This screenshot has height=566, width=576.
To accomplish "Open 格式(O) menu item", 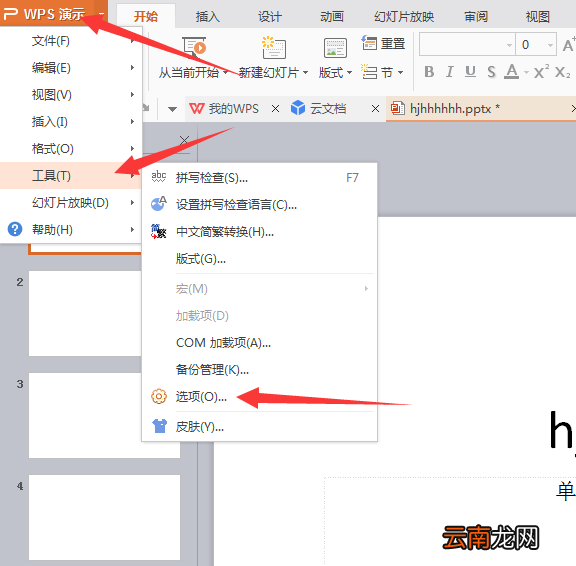I will [x=71, y=149].
